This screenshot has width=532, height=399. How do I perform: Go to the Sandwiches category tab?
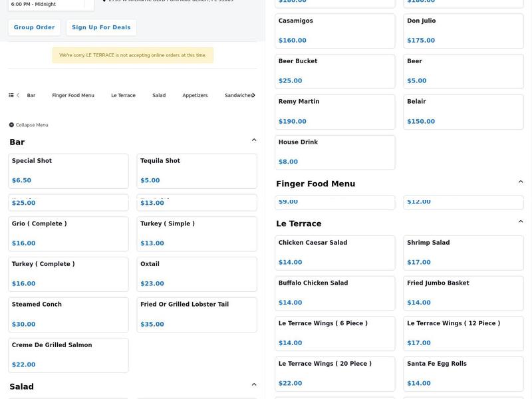point(238,96)
